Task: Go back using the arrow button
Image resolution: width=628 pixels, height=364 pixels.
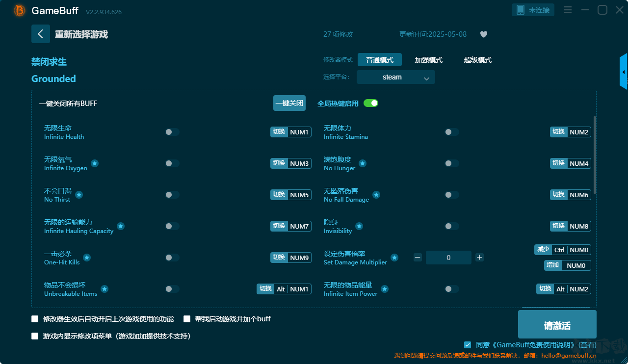Action: [x=41, y=34]
